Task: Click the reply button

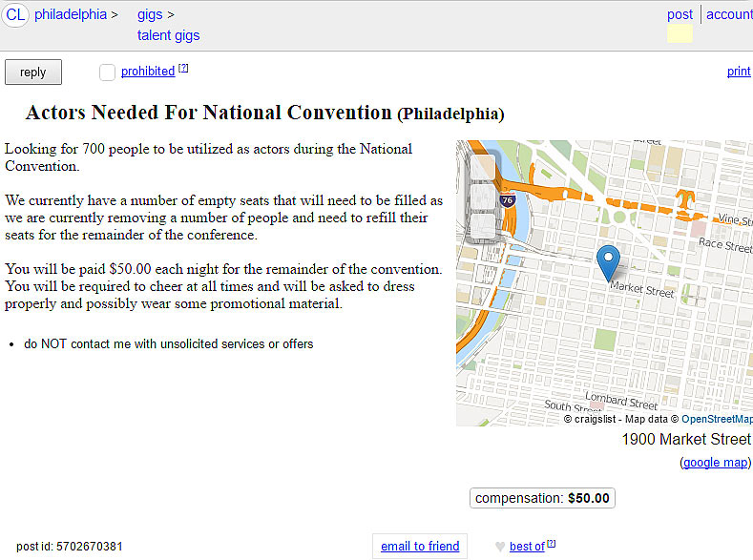Action: [32, 72]
